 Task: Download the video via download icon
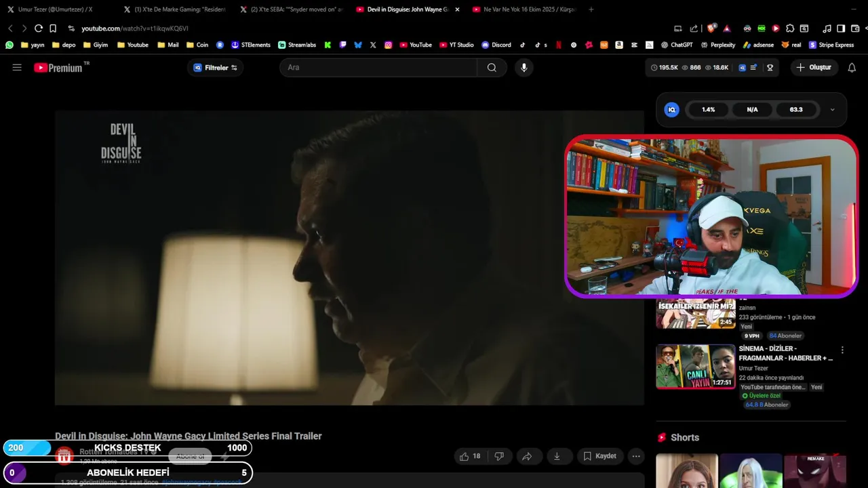pyautogui.click(x=557, y=456)
